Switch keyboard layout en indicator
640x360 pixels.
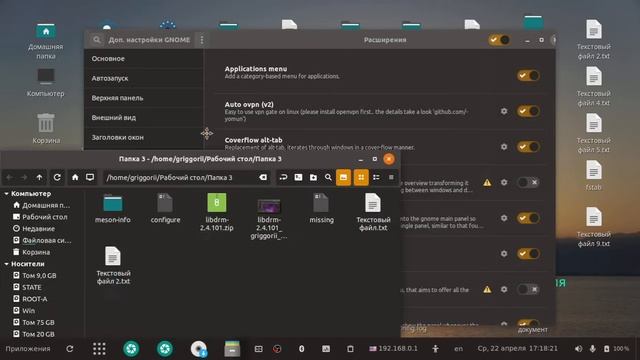click(458, 349)
